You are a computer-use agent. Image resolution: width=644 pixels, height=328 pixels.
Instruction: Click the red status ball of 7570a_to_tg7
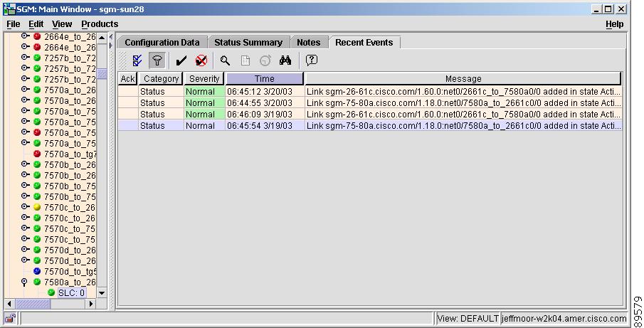pos(37,154)
